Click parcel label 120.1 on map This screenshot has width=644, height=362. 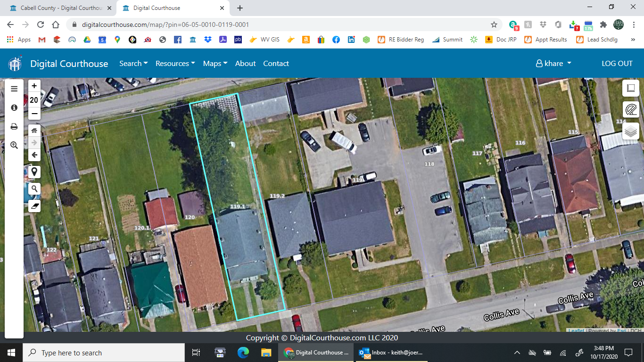[x=142, y=228]
